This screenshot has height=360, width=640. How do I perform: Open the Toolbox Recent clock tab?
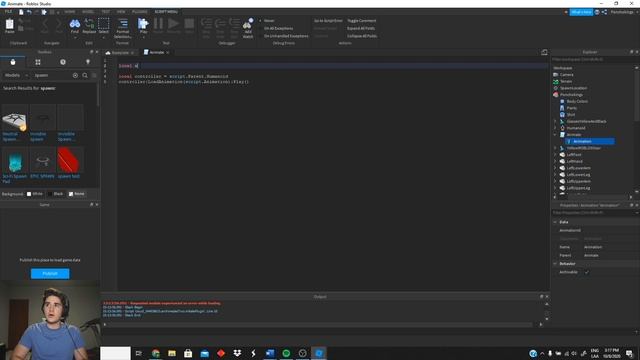63,62
